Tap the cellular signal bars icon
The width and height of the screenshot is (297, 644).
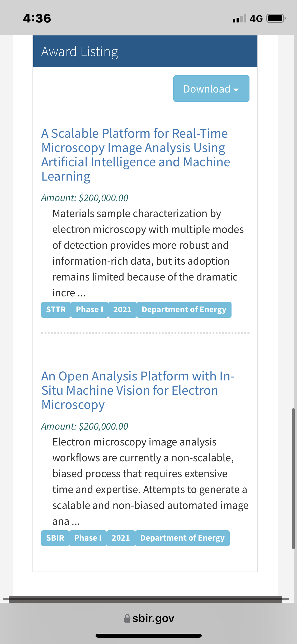239,19
